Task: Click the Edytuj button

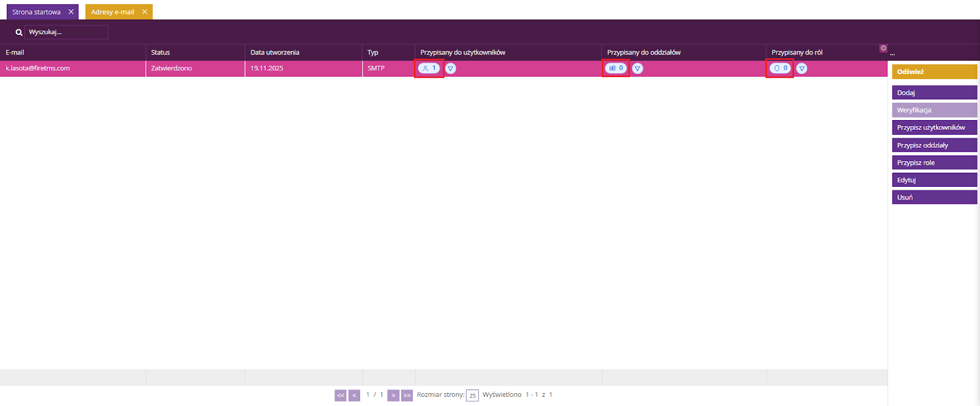Action: [935, 180]
